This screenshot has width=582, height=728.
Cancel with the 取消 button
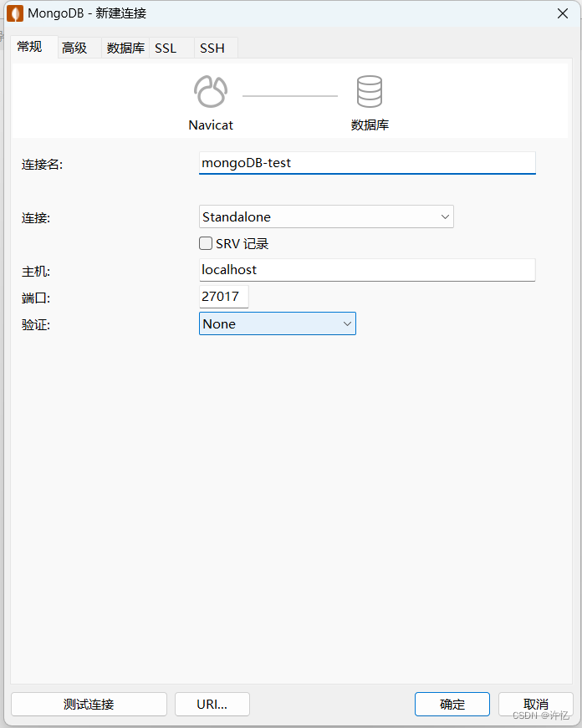tap(535, 705)
